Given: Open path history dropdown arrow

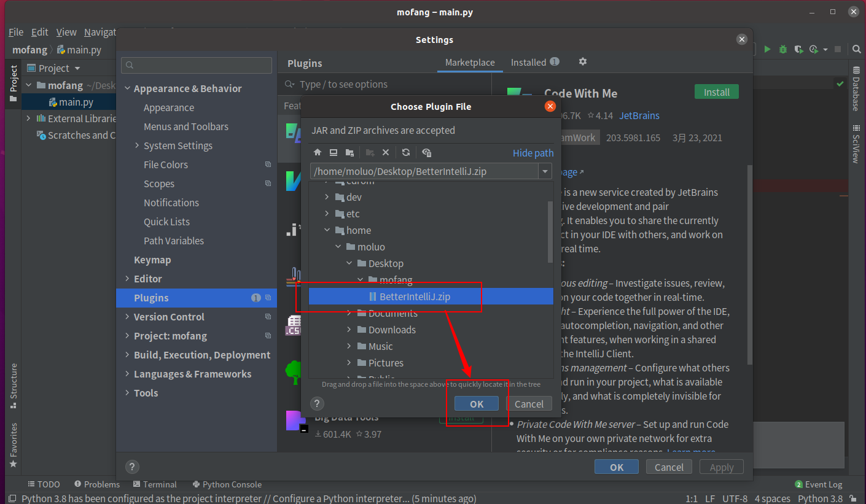Looking at the screenshot, I should coord(545,171).
